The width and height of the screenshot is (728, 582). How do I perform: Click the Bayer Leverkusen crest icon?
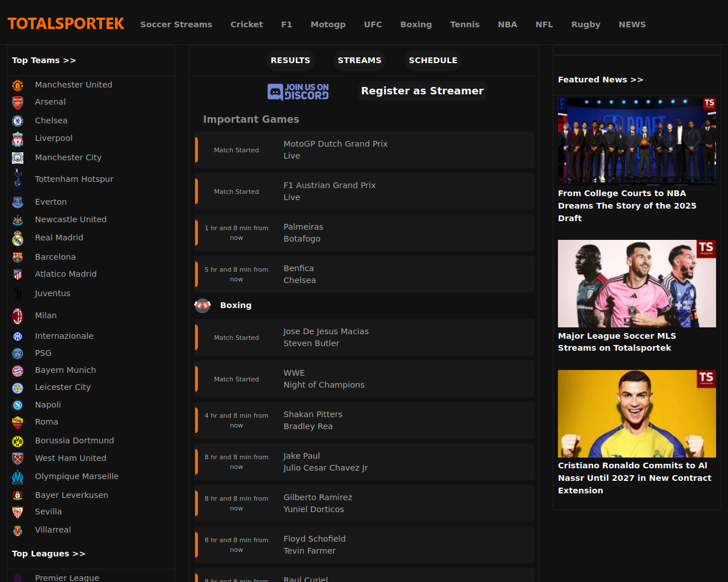coord(18,495)
